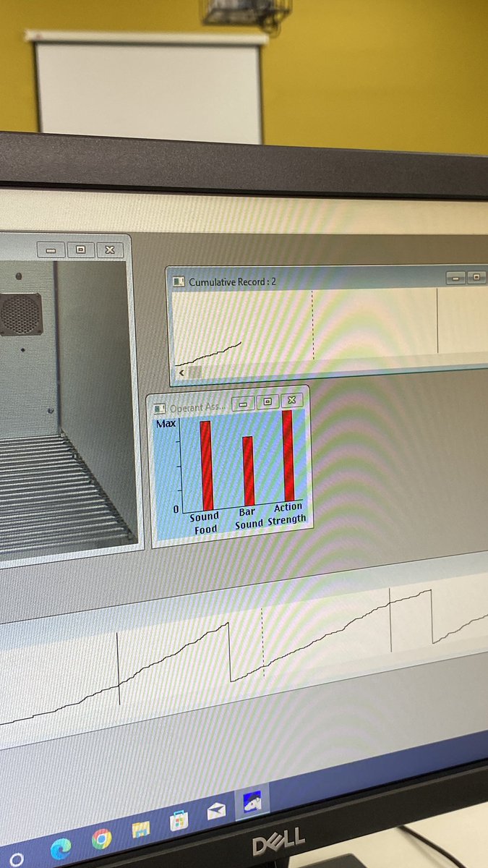Open the Mail app from the taskbar
The image size is (488, 868).
(216, 812)
